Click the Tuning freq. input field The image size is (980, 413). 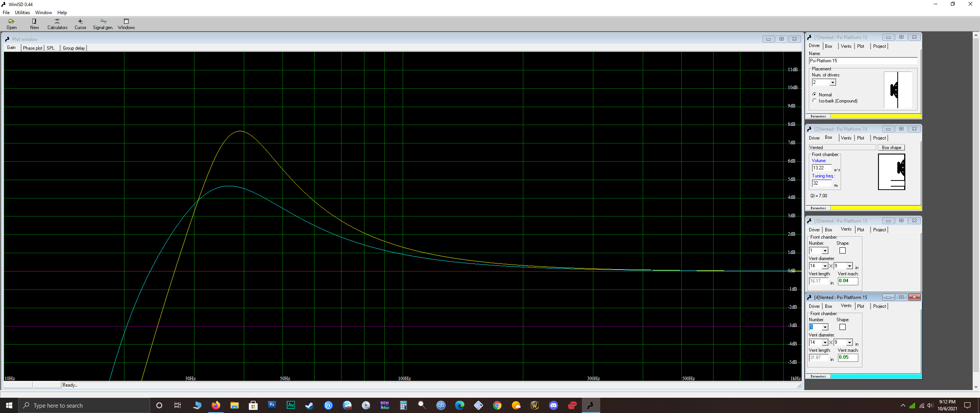822,183
